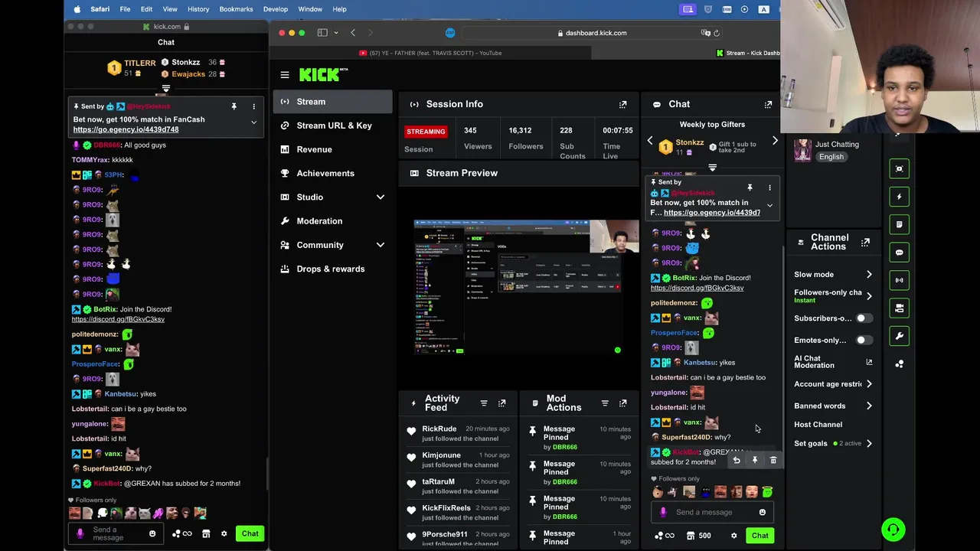Open Achievements page in sidebar
The width and height of the screenshot is (980, 551).
click(x=332, y=173)
